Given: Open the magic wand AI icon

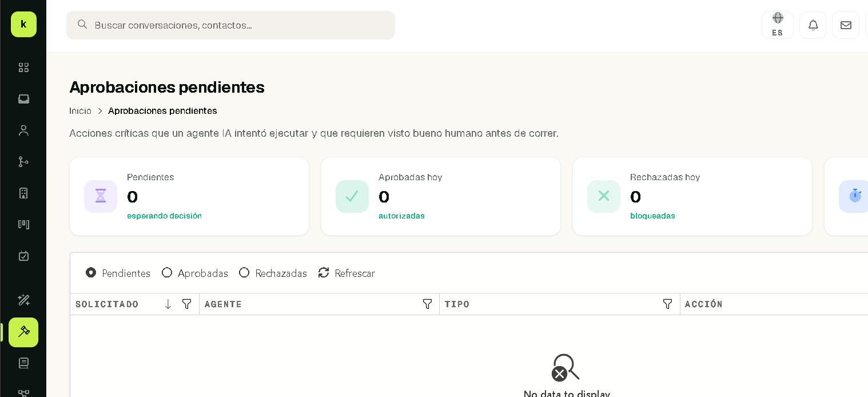Looking at the screenshot, I should click(23, 300).
